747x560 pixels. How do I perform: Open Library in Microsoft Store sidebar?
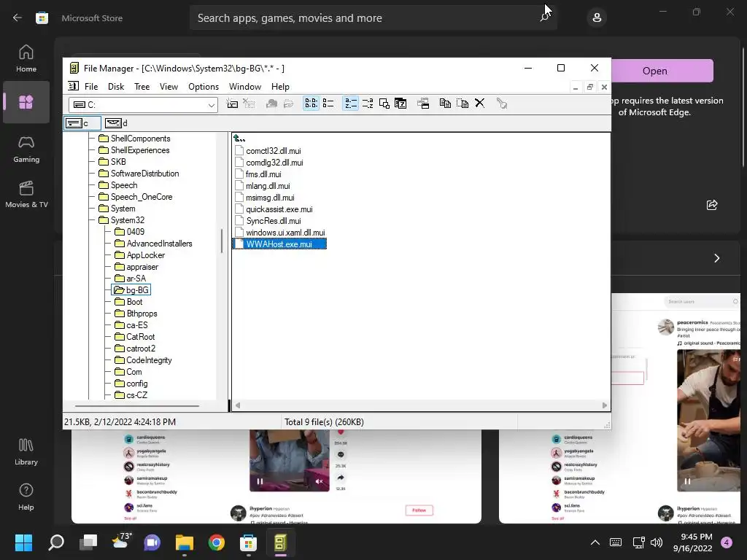pos(26,451)
